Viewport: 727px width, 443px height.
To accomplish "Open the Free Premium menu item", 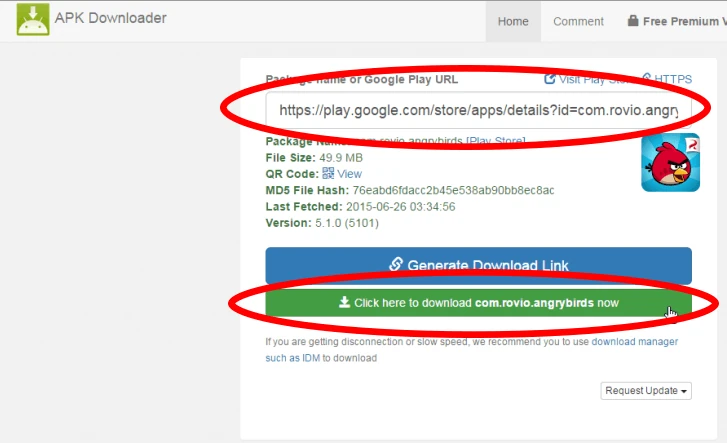I will click(x=677, y=21).
